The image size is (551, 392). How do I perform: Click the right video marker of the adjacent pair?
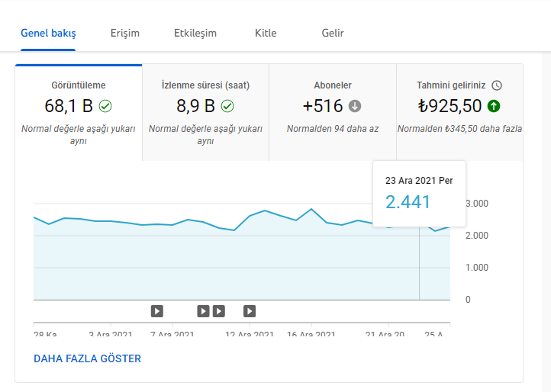pos(218,311)
